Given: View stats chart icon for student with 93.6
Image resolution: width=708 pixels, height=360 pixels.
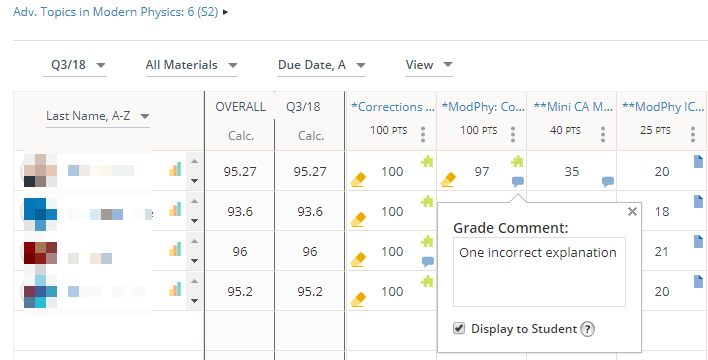Looking at the screenshot, I should click(x=175, y=209).
